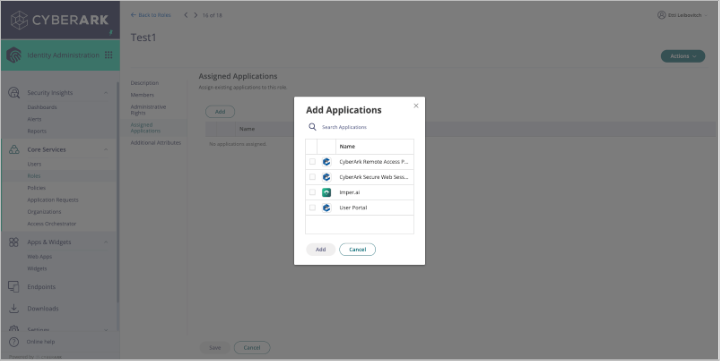The image size is (721, 364).
Task: Go to next role with right arrow
Action: (195, 15)
